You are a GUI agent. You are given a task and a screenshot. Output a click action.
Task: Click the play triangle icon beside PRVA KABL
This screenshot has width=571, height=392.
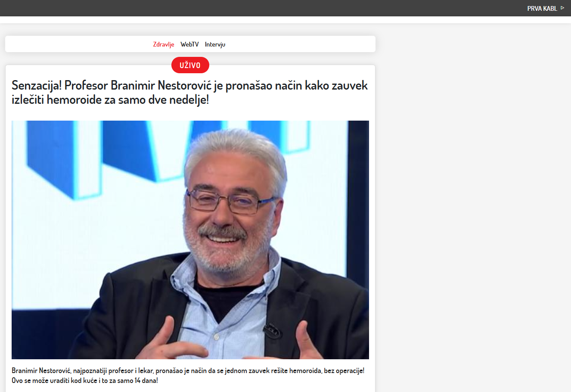click(x=562, y=8)
